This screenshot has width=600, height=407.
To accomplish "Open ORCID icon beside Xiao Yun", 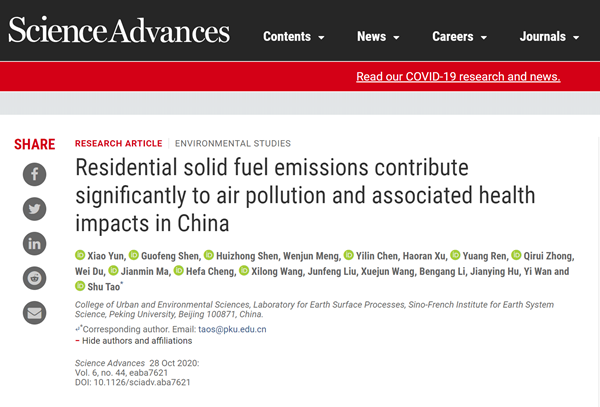I will 81,255.
